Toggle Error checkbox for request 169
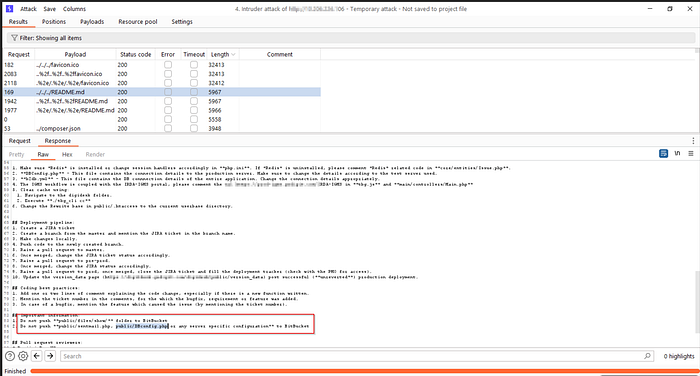The width and height of the screenshot is (700, 376). [168, 92]
